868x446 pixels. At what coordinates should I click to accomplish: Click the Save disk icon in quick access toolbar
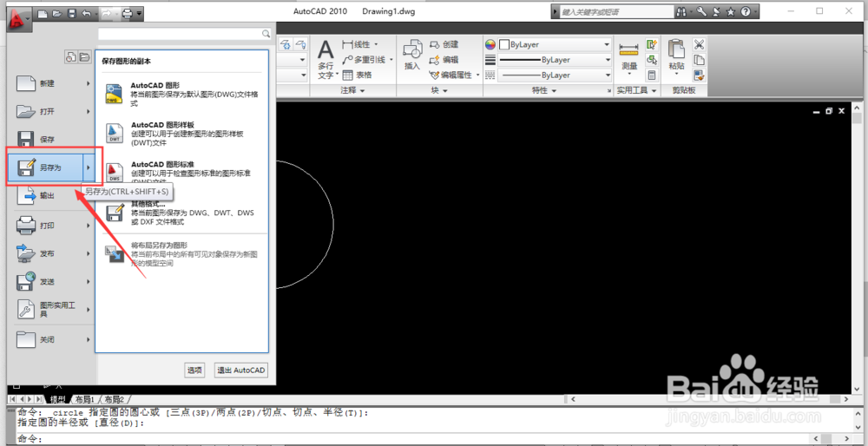[x=71, y=13]
